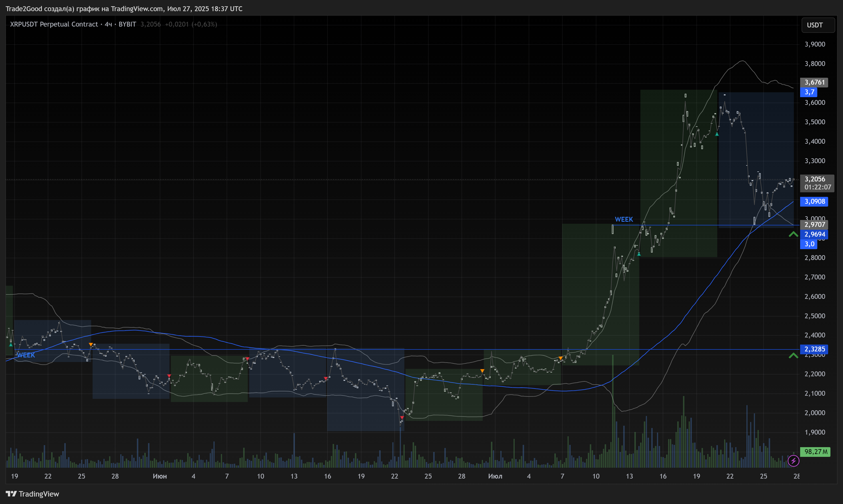Click the TradingView logo at bottom left

point(32,494)
